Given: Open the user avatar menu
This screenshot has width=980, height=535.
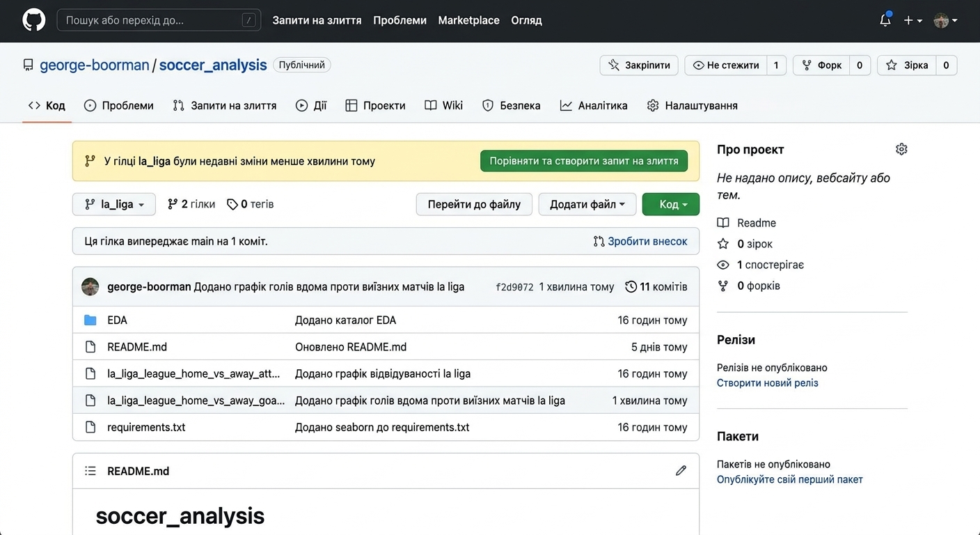Looking at the screenshot, I should point(945,21).
